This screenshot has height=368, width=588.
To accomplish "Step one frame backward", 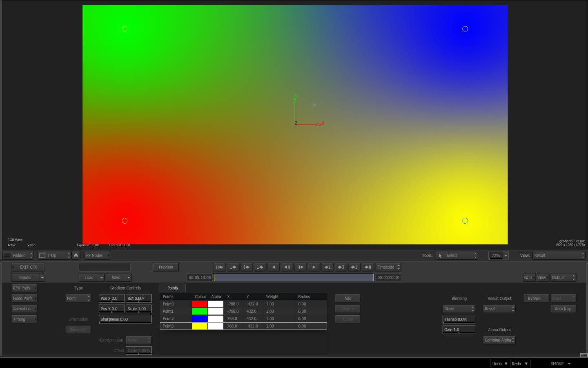I will pyautogui.click(x=287, y=267).
